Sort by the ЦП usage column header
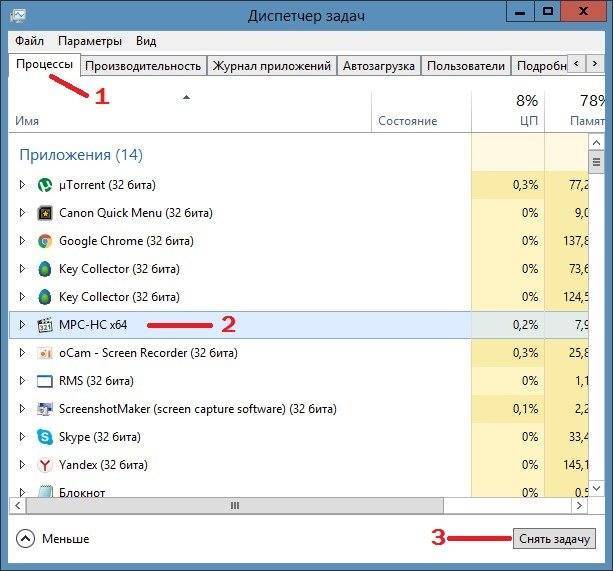Screen dimensions: 613x571 click(x=508, y=111)
